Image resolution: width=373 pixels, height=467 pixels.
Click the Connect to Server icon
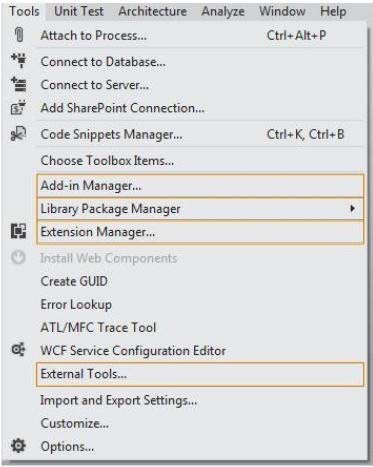click(19, 84)
